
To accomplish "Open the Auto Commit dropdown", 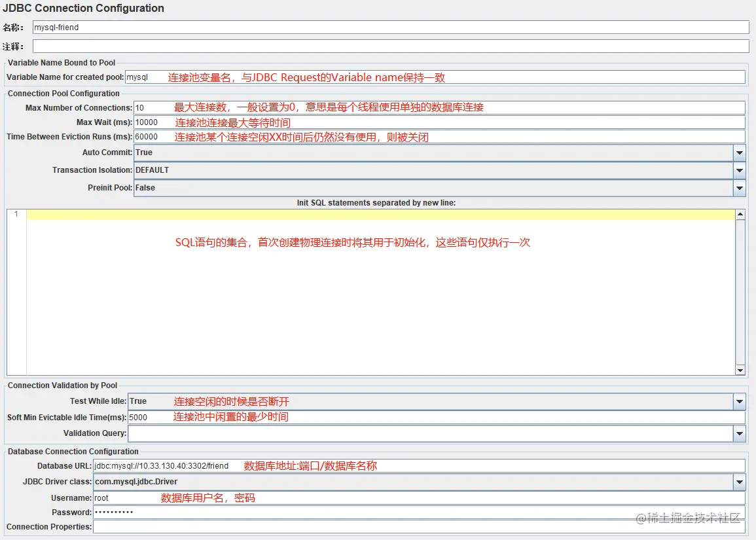I will coord(740,152).
